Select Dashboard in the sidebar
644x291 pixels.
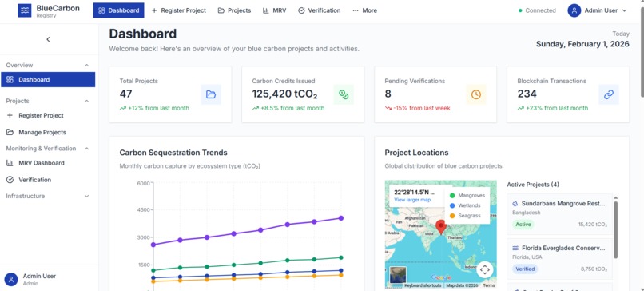(x=48, y=79)
